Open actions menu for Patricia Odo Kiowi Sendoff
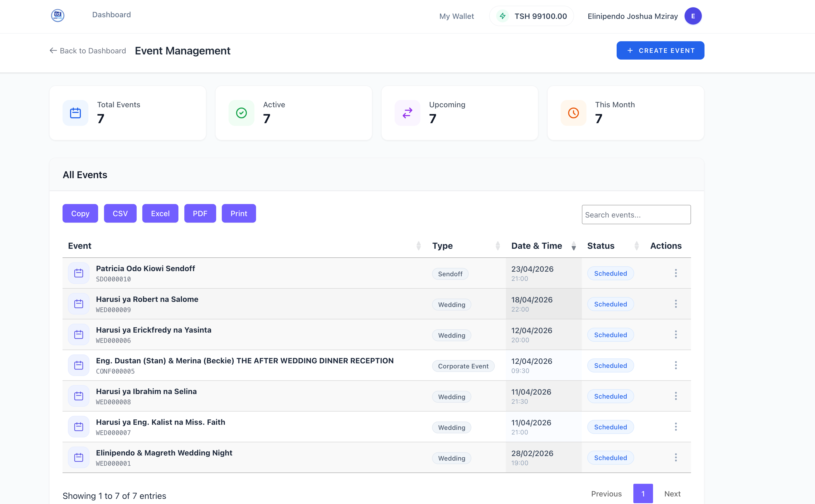Screen dimensions: 815x504 pyautogui.click(x=676, y=273)
